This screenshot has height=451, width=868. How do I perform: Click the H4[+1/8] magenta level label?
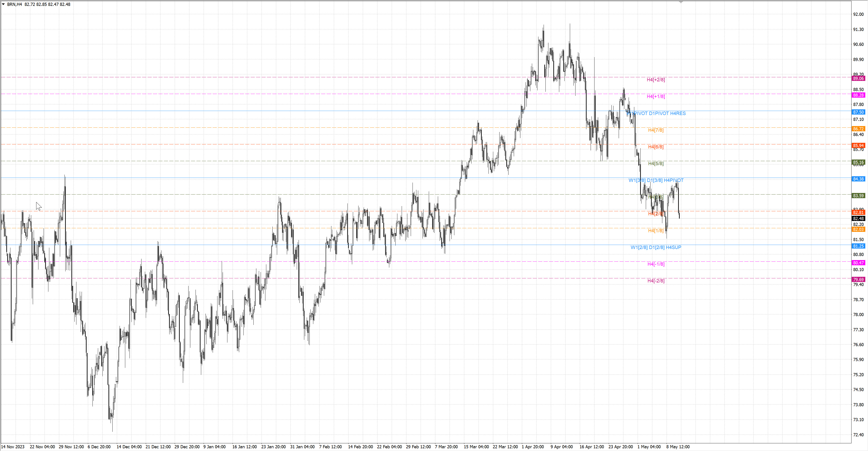click(x=656, y=97)
